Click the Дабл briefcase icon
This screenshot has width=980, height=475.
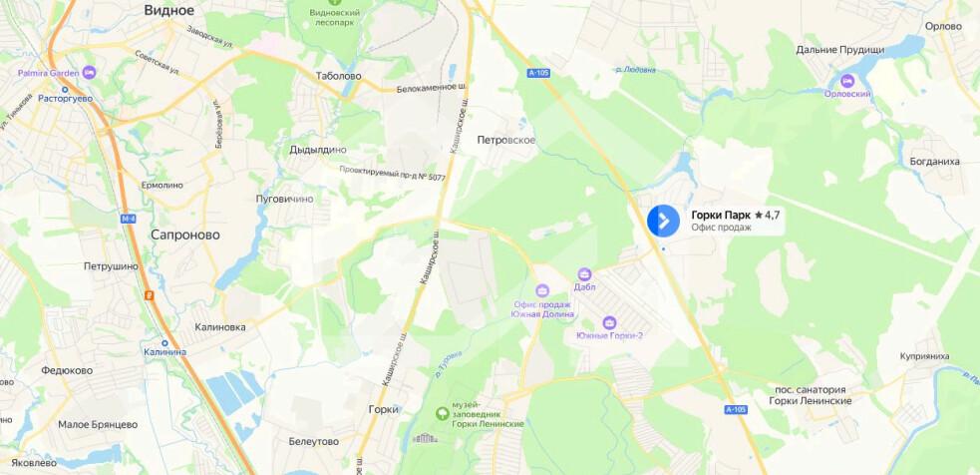[x=584, y=273]
